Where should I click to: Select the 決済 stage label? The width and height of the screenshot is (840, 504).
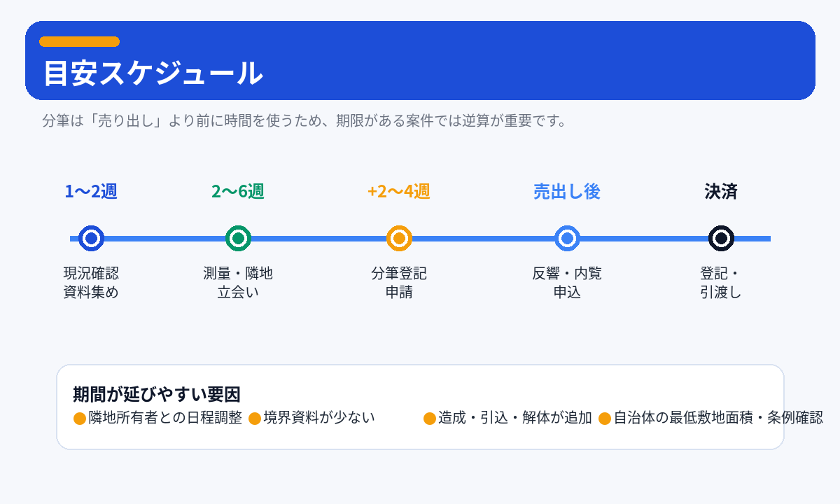point(721,191)
